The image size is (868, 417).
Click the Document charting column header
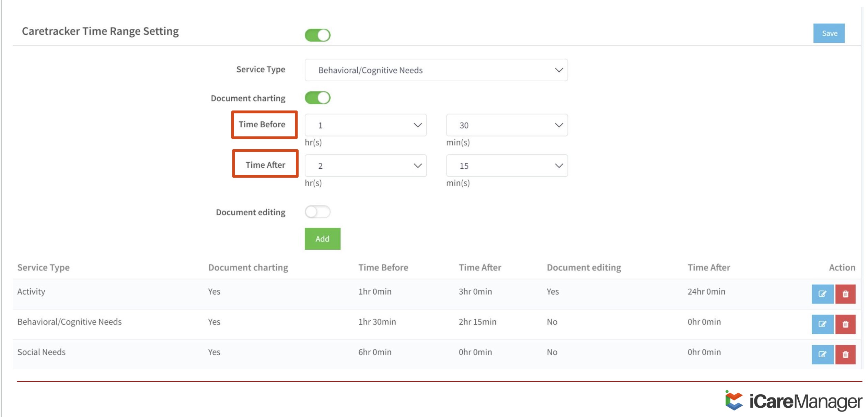pos(248,267)
